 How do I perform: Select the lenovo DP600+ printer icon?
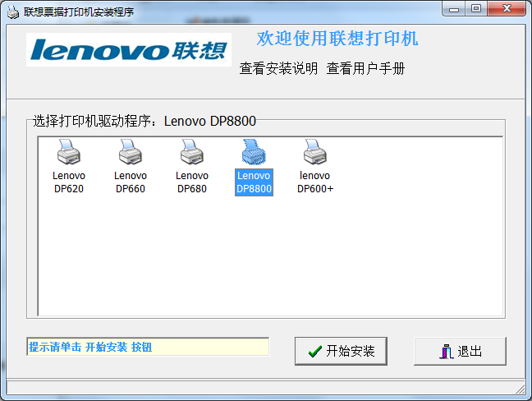pyautogui.click(x=315, y=152)
